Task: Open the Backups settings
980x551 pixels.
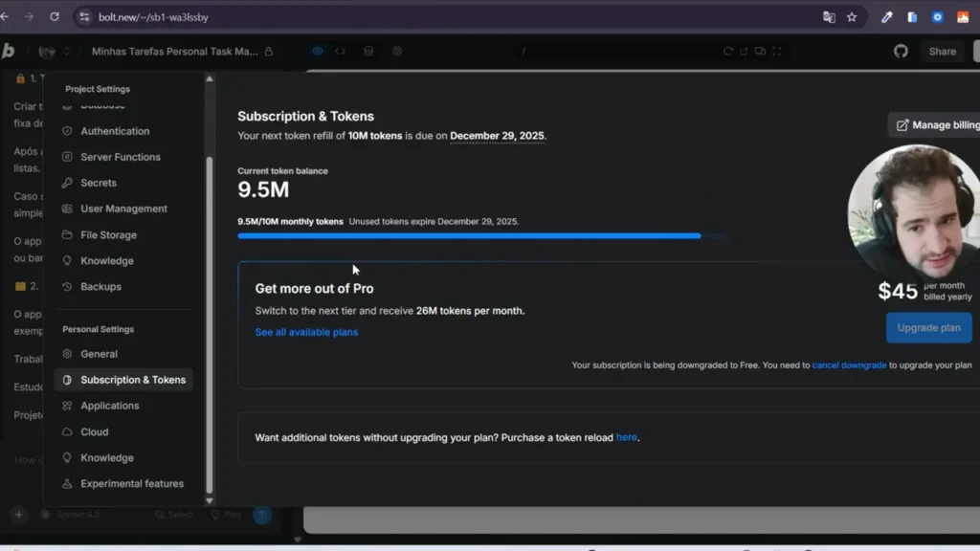Action: 99,286
